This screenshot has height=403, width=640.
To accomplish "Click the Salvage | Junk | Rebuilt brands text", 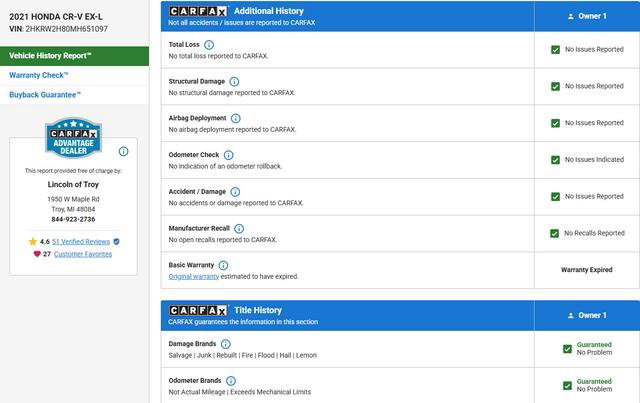I will click(x=242, y=355).
